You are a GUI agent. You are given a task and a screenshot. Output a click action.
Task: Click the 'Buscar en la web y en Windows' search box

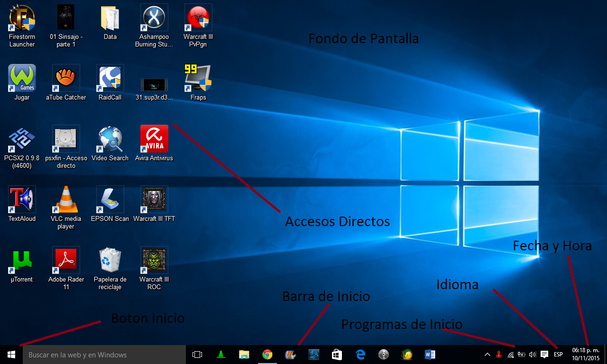click(104, 355)
